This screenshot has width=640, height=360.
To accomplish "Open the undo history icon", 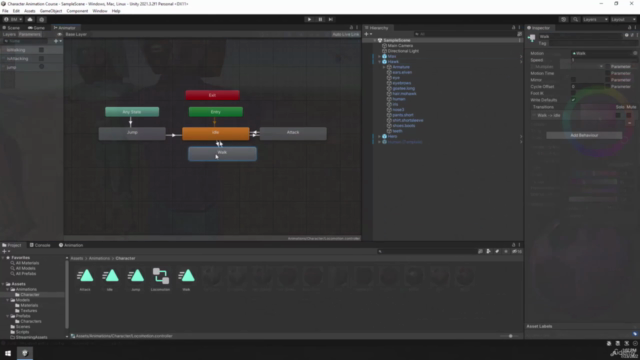I will click(x=564, y=19).
